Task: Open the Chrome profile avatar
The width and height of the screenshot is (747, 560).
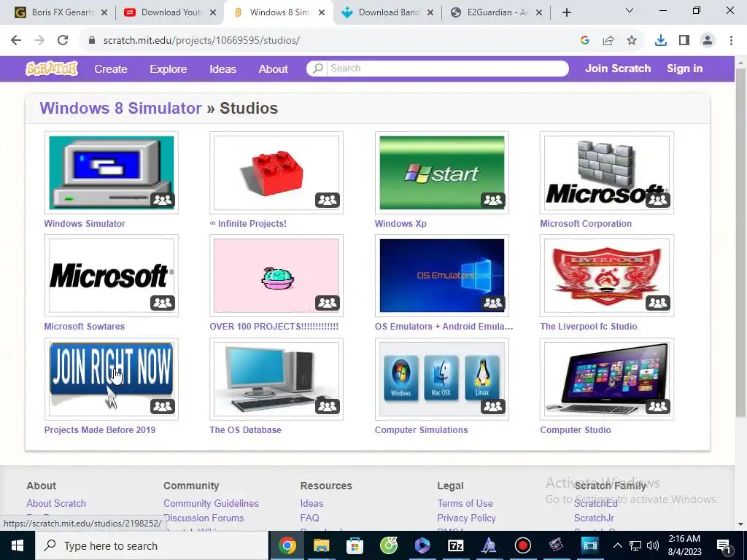Action: tap(708, 41)
